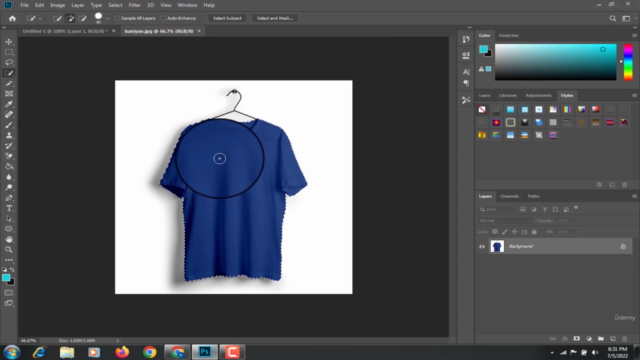640x360 pixels.
Task: Enable Auto-Enhance checkbox
Action: pos(163,18)
